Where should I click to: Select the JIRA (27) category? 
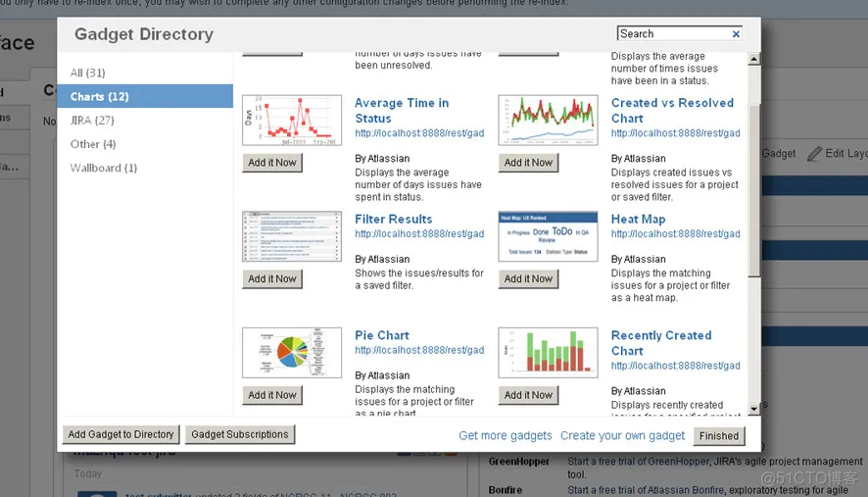pos(92,121)
